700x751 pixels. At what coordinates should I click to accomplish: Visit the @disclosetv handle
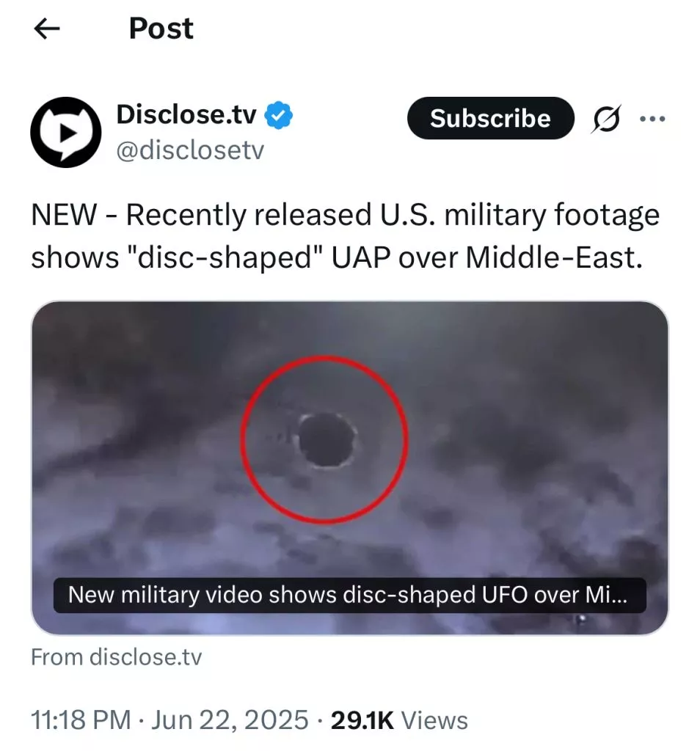pos(190,150)
